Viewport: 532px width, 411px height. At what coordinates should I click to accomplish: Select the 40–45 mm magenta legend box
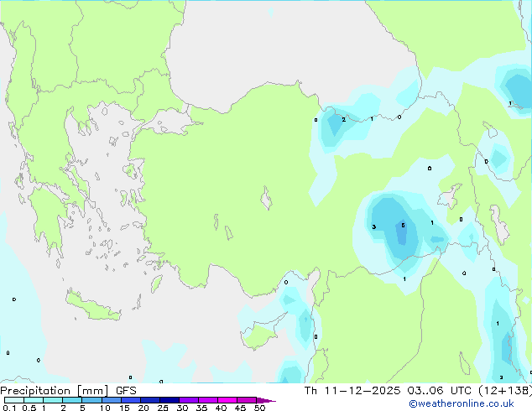click(x=227, y=400)
